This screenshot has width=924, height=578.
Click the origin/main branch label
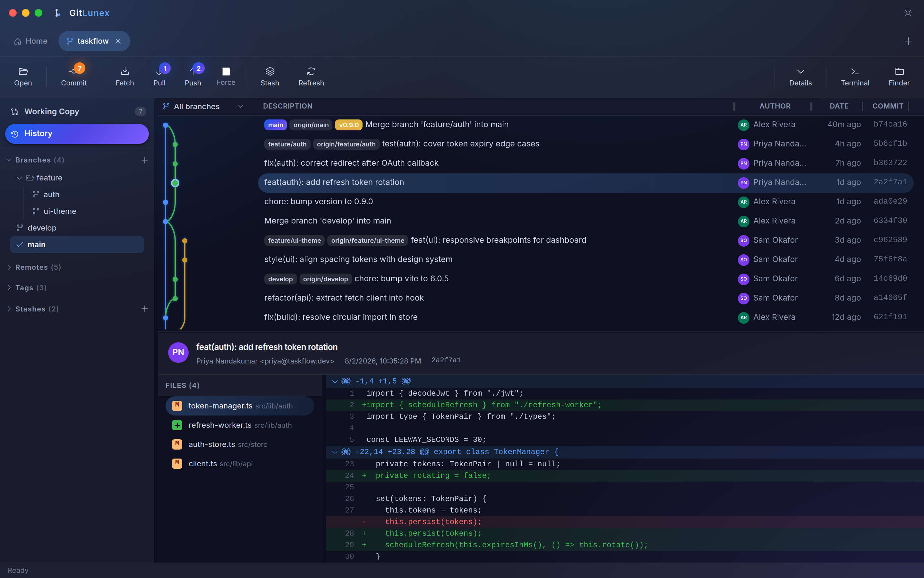tap(311, 125)
